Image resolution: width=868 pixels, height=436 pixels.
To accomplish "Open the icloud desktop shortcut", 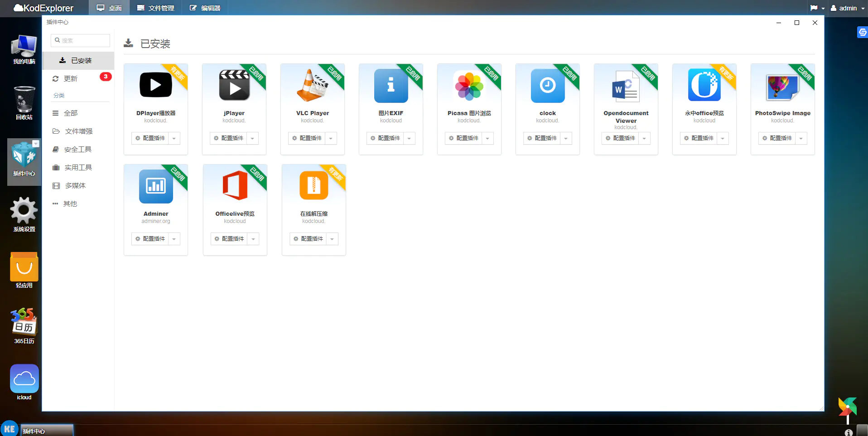I will [x=24, y=382].
